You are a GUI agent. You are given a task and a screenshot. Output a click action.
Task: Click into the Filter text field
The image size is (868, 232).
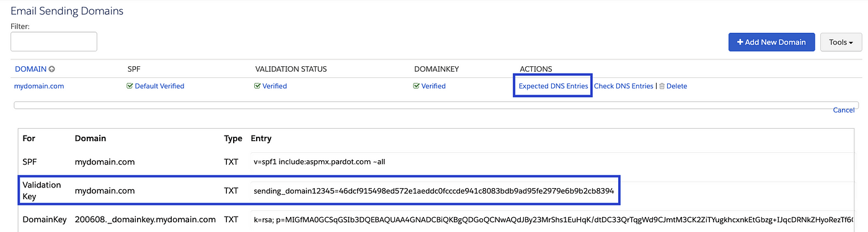tap(54, 41)
